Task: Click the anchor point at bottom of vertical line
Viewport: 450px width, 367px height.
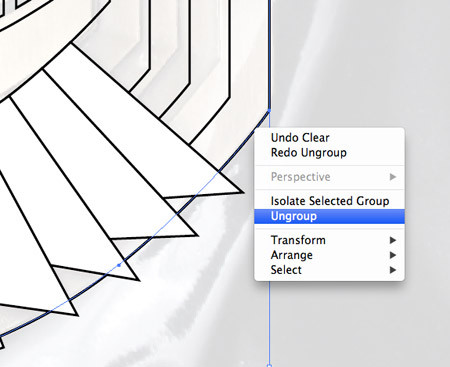Action: (269, 365)
